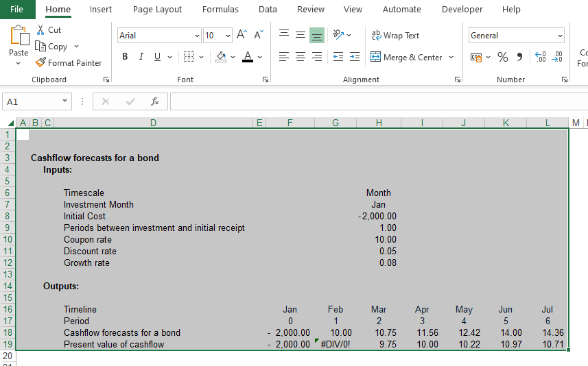The image size is (588, 366).
Task: Open the Merge & Center dropdown arrow
Action: click(x=451, y=58)
